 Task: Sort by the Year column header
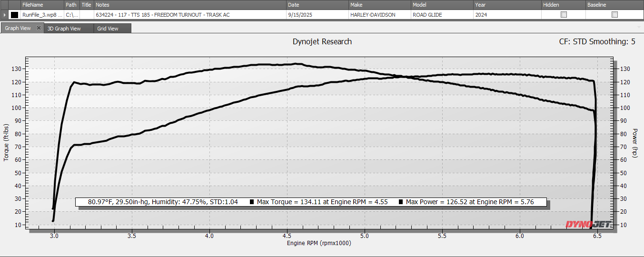click(x=507, y=5)
